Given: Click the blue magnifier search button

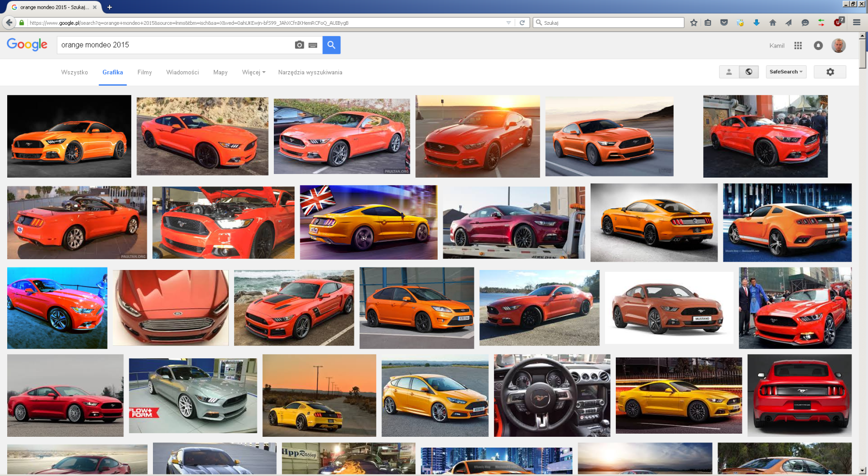Looking at the screenshot, I should click(331, 45).
